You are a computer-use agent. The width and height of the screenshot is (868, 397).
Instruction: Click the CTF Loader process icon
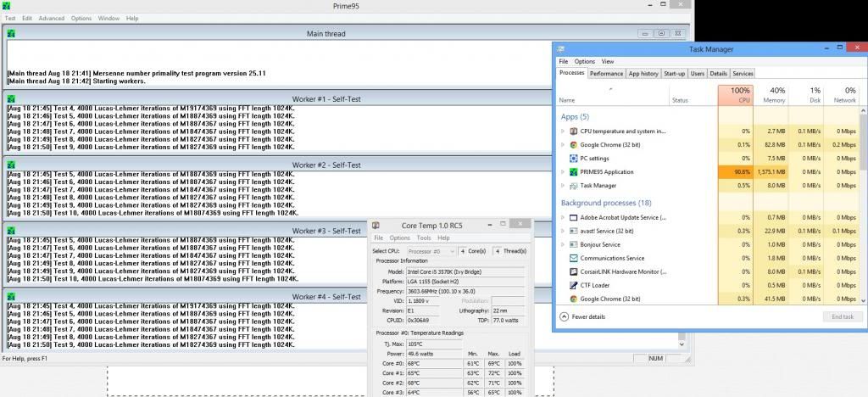pos(574,285)
